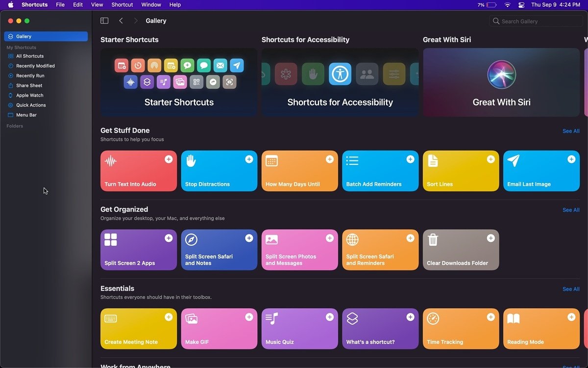Add the Clear Downloads Folder shortcut
This screenshot has width=588, height=368.
click(490, 238)
